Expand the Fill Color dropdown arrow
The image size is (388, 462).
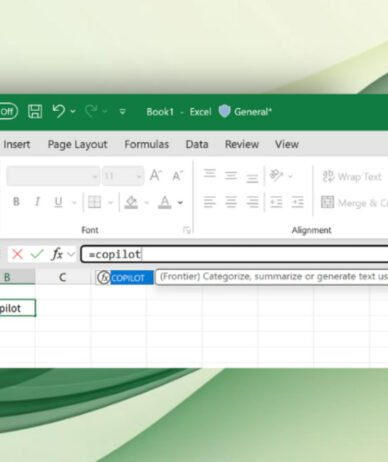click(146, 202)
